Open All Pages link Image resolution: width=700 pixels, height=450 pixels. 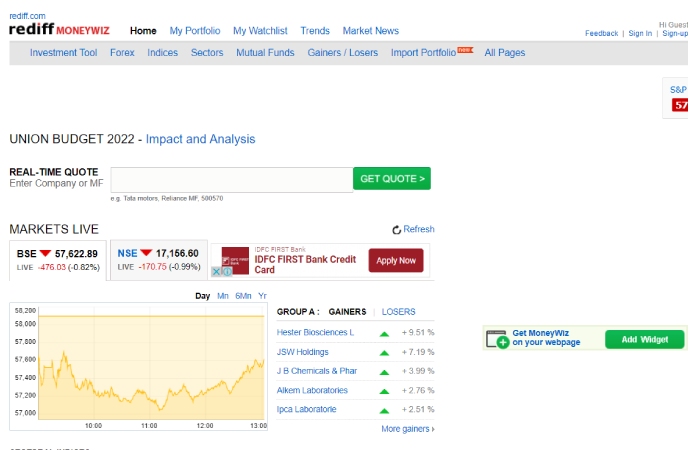tap(505, 53)
